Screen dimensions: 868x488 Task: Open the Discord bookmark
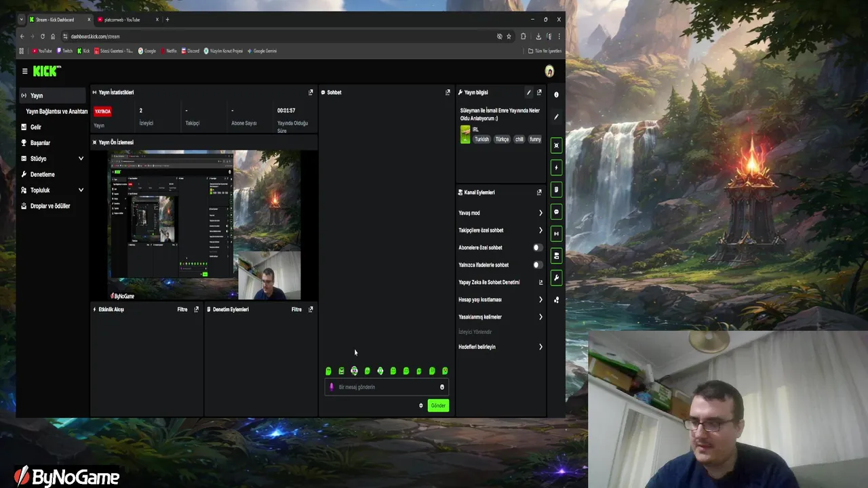190,51
